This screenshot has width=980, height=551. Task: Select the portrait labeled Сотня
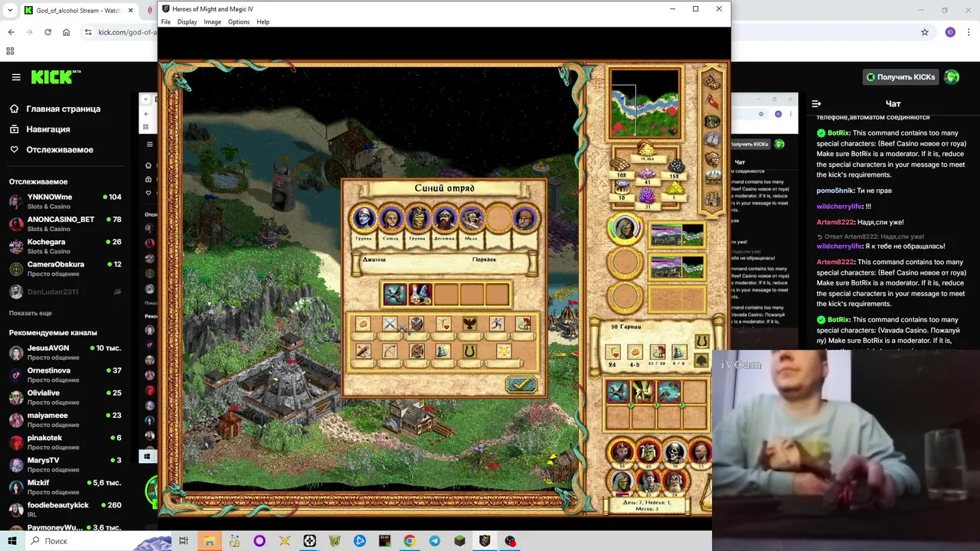pos(391,218)
